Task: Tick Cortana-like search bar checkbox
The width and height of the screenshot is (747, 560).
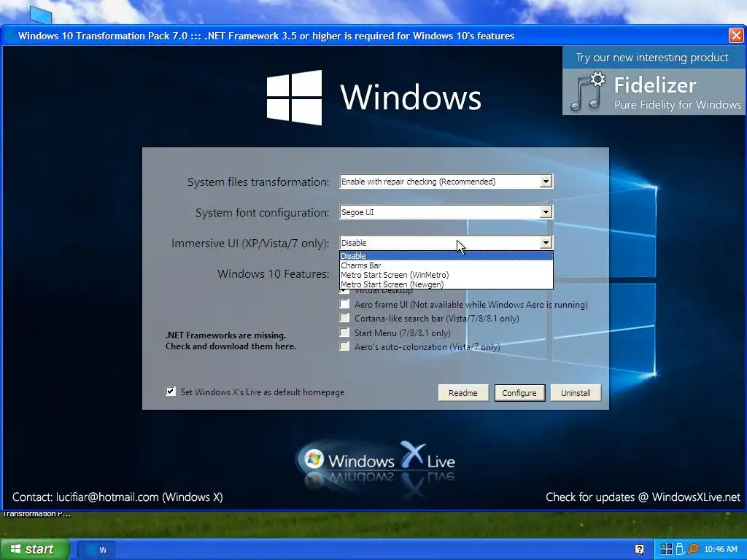Action: (344, 318)
